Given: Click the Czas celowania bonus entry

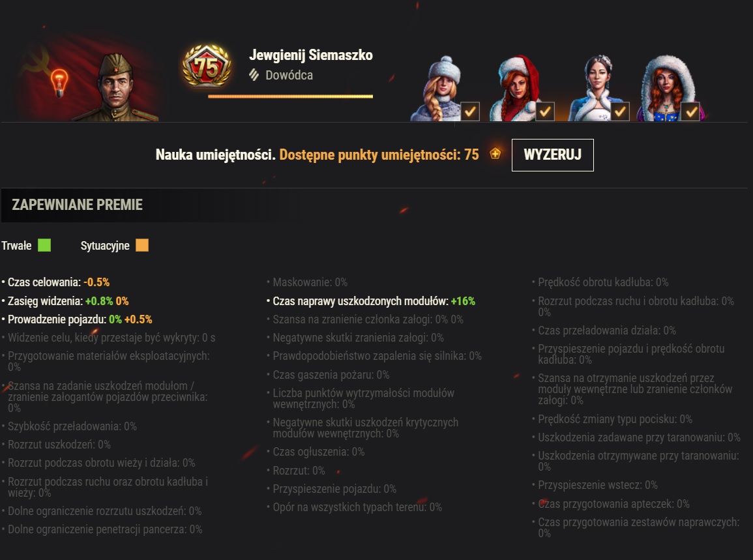Looking at the screenshot, I should pyautogui.click(x=57, y=282).
